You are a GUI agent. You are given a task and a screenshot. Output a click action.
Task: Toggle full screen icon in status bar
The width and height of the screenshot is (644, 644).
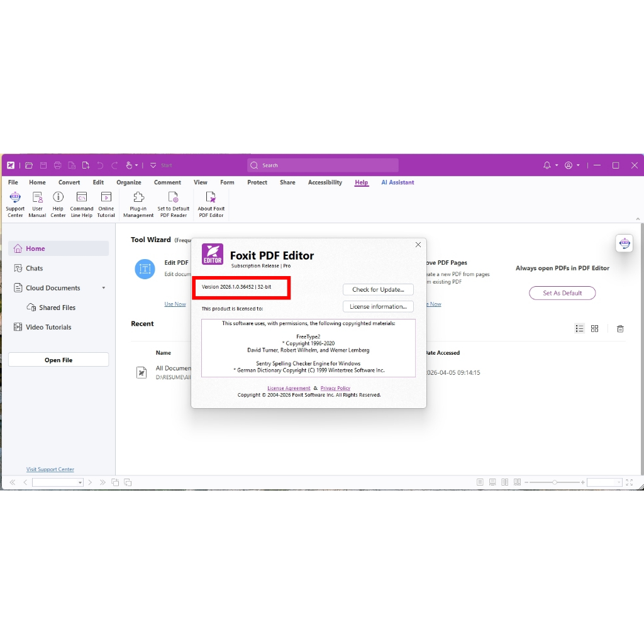[x=629, y=482]
